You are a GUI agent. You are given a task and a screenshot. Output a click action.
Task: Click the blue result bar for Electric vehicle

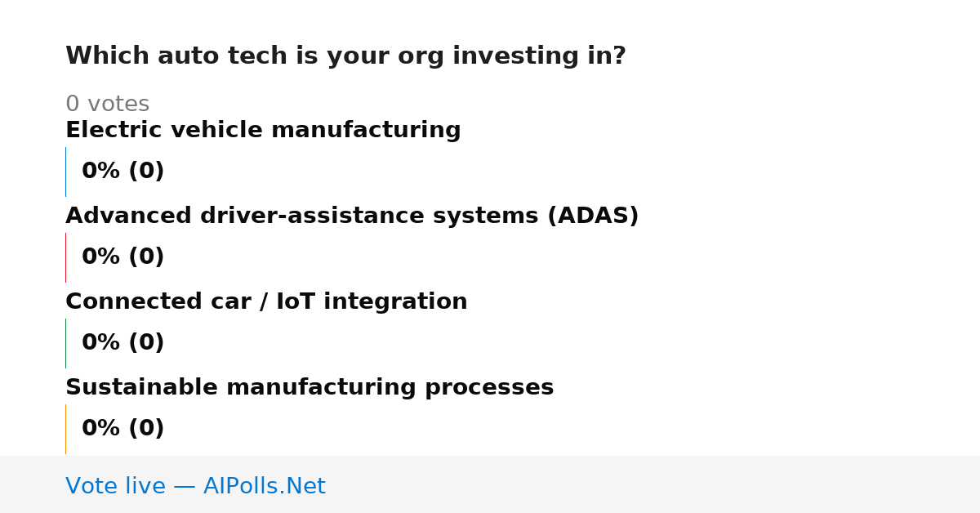coord(65,172)
